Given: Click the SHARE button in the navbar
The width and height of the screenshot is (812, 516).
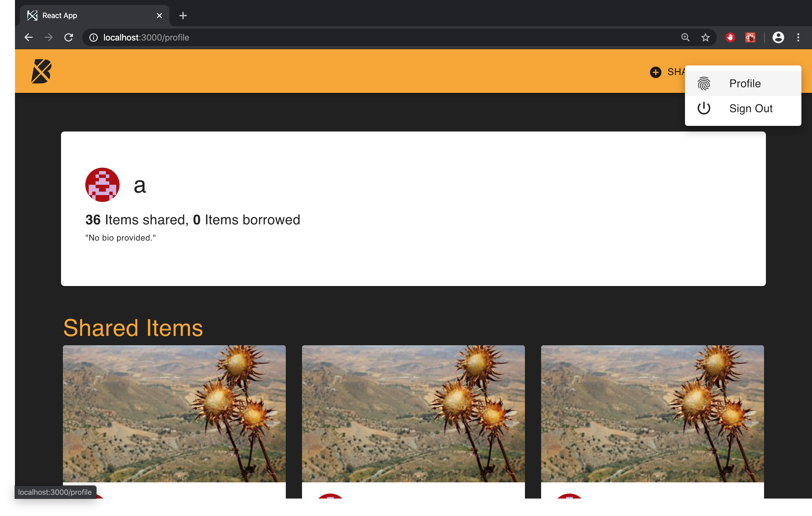Looking at the screenshot, I should [671, 72].
